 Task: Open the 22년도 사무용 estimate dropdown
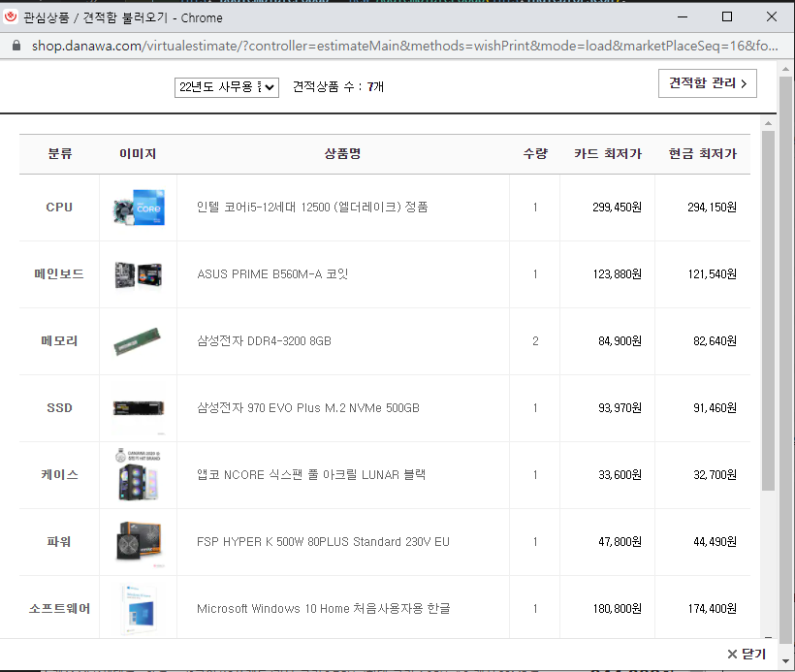[x=227, y=87]
